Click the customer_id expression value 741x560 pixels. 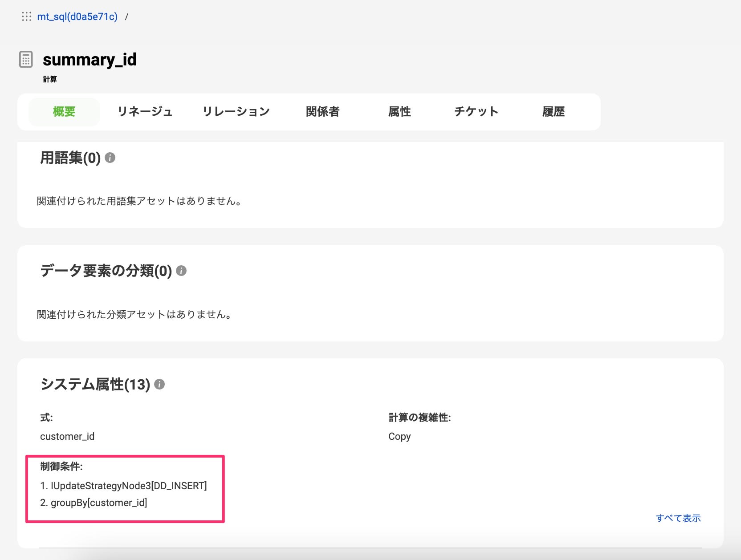(67, 436)
